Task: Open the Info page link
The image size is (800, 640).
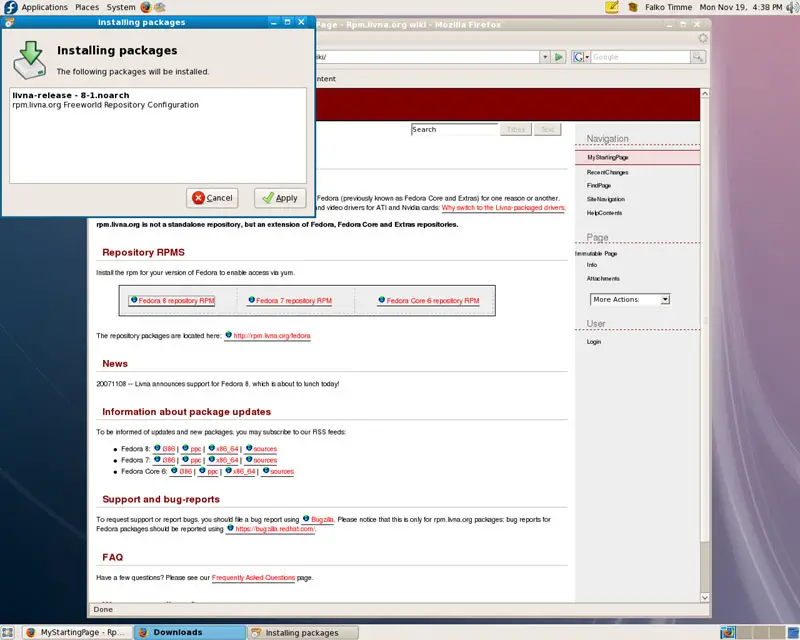Action: [592, 265]
